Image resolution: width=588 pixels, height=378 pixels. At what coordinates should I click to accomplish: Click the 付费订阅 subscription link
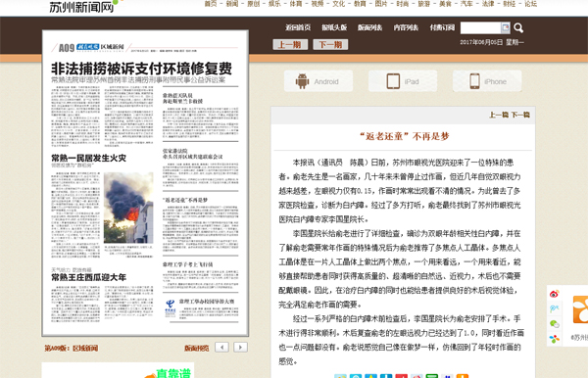pos(442,27)
